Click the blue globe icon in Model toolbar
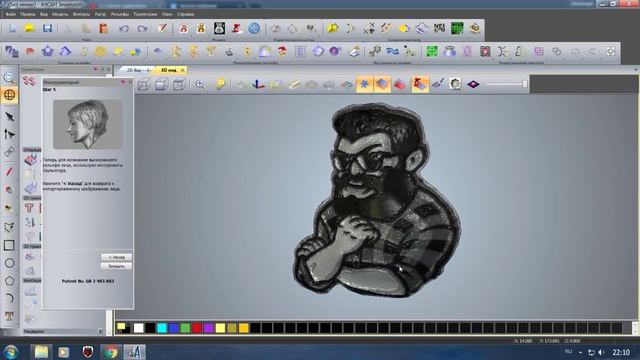Viewport: 640px width, 360px height. (x=254, y=29)
